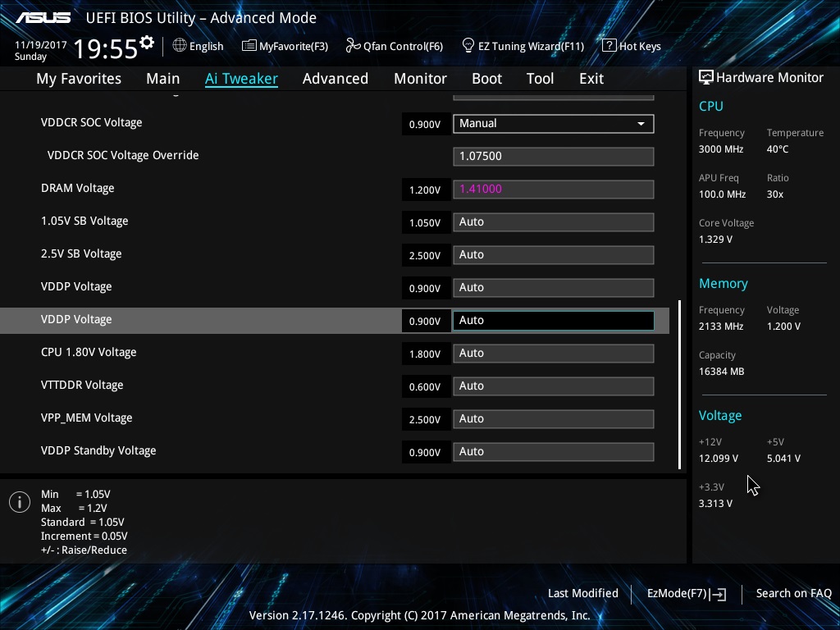Click the 11/19/2017 date text
Screen dimensions: 840x630
click(41, 45)
